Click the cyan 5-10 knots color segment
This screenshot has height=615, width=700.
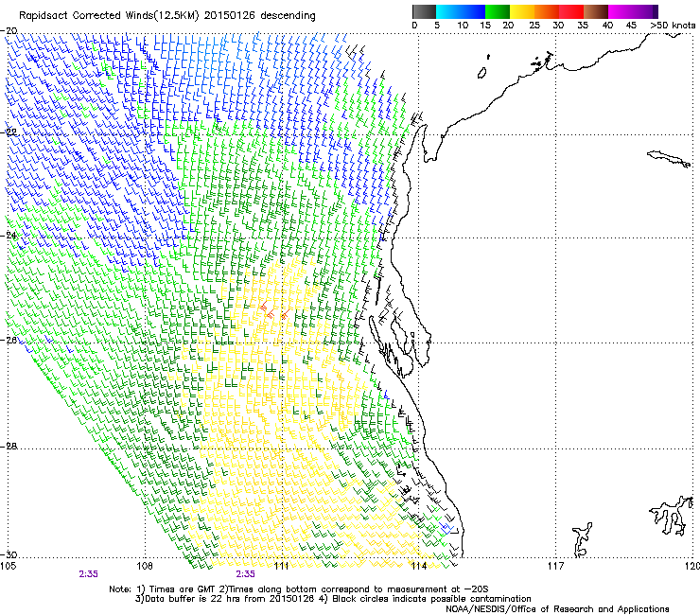pyautogui.click(x=447, y=12)
